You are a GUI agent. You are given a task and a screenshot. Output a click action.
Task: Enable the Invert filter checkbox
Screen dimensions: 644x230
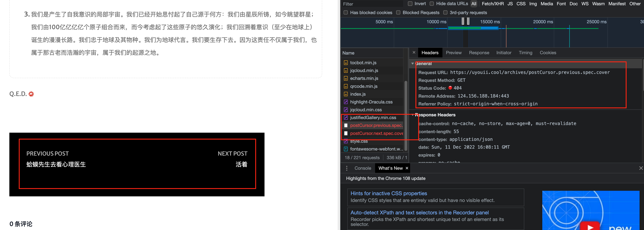pyautogui.click(x=410, y=4)
